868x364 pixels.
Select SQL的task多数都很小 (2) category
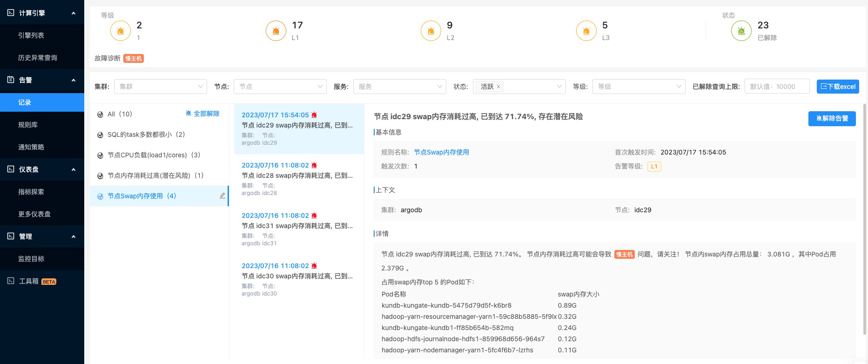pyautogui.click(x=159, y=135)
